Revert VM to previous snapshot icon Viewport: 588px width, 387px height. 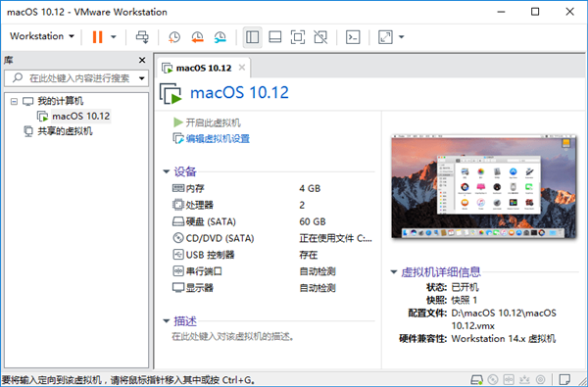[x=197, y=37]
